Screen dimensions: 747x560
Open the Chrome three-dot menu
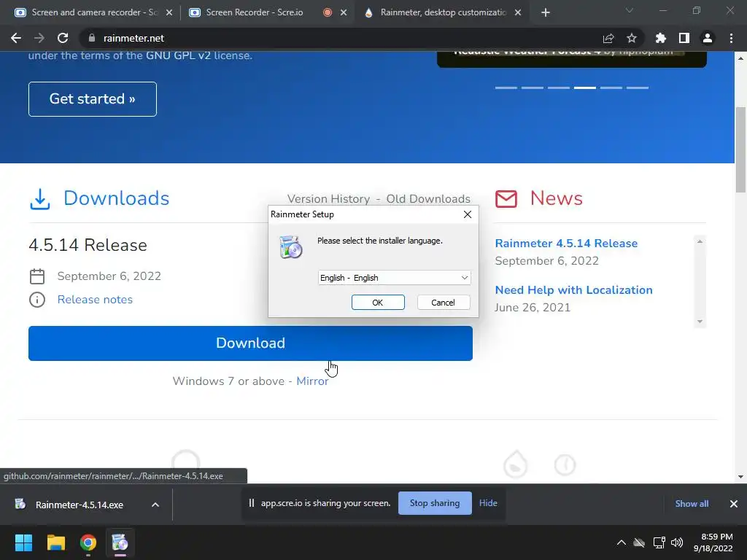[731, 38]
